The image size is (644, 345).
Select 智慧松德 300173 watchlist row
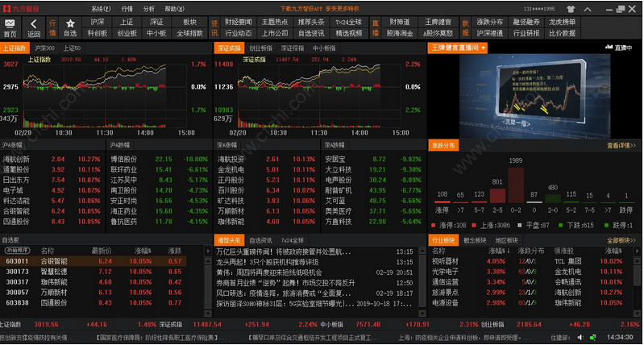pos(93,272)
